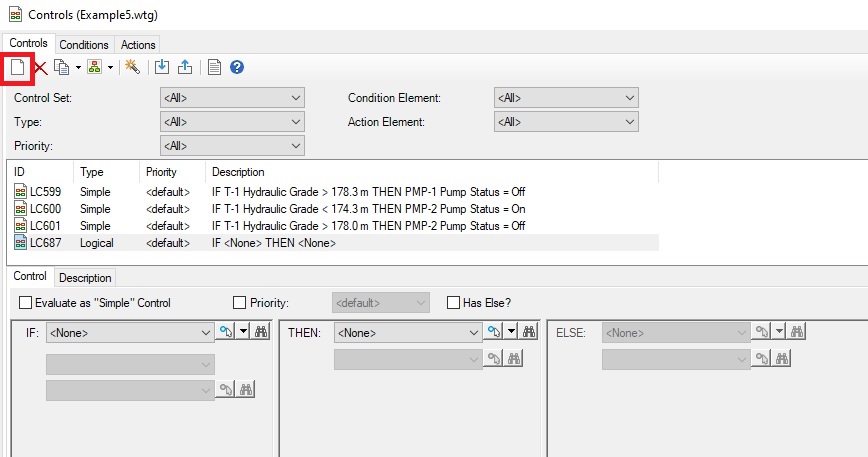Sort by the Type column header

(106, 172)
